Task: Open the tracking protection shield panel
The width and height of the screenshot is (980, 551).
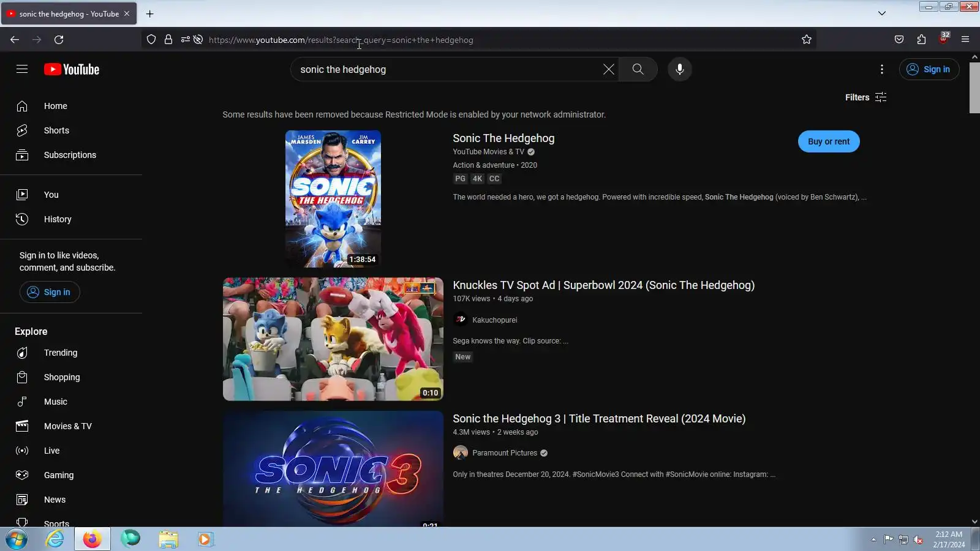Action: click(151, 40)
